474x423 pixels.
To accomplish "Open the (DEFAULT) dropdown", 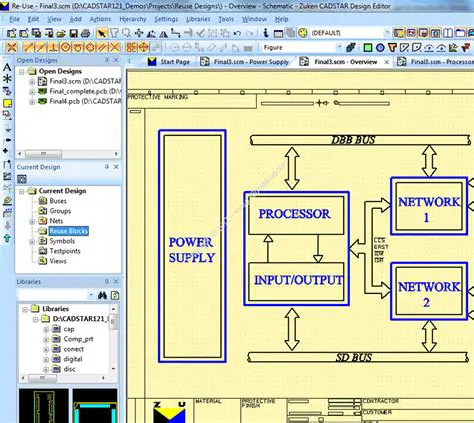I will point(387,33).
